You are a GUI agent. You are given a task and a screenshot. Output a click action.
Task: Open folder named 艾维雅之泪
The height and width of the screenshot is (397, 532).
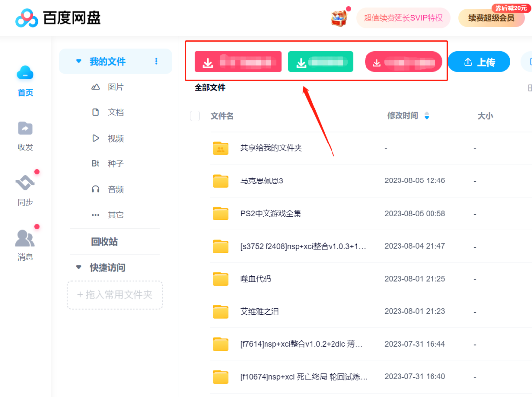pyautogui.click(x=260, y=311)
